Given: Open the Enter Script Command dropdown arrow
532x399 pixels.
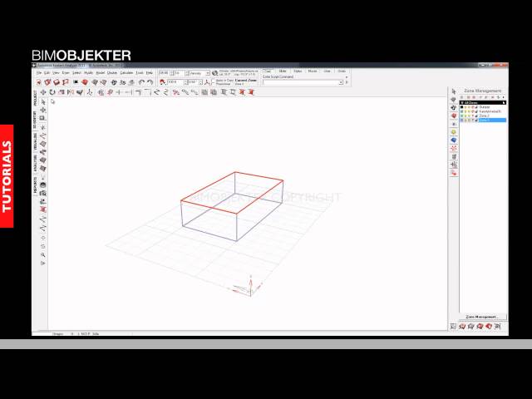Looking at the screenshot, I should click(x=341, y=82).
